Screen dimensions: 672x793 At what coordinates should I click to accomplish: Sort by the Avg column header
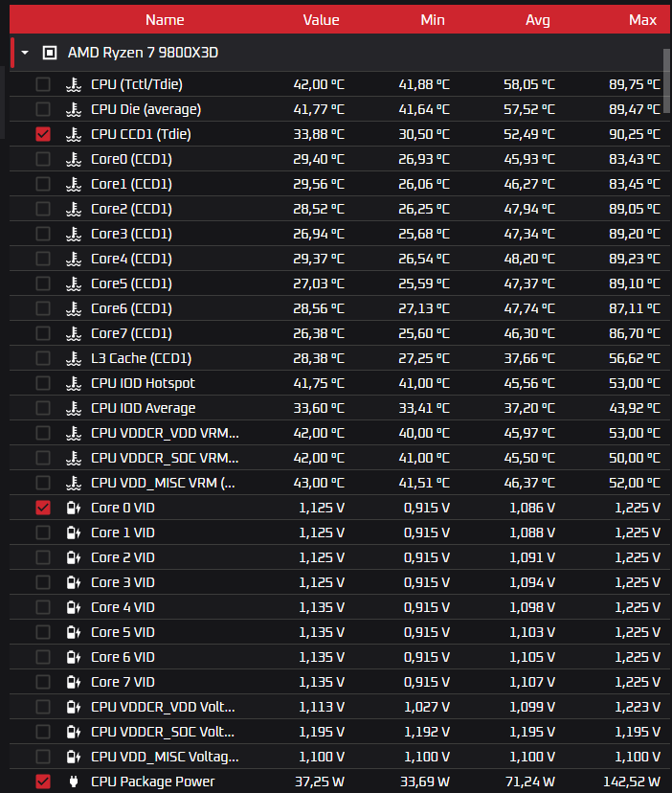click(537, 20)
